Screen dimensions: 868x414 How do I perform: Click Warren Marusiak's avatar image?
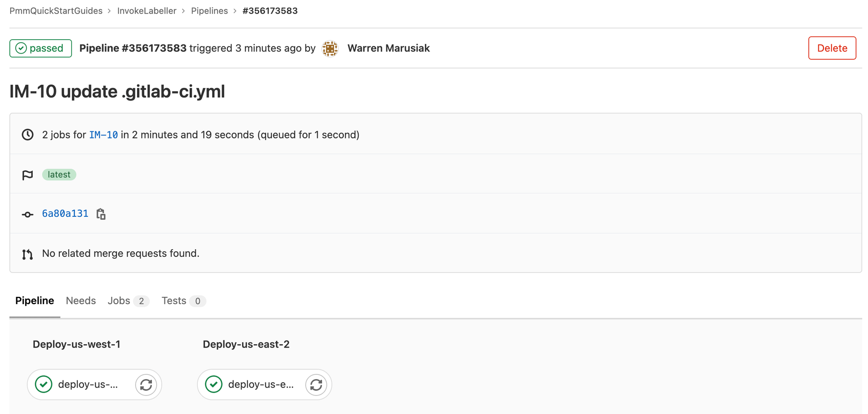(330, 48)
